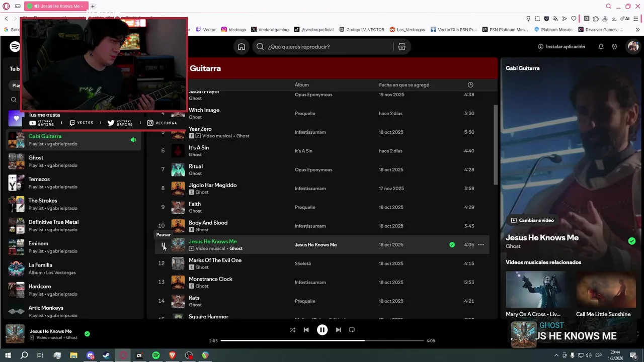Open La Familia album in sidebar
The height and width of the screenshot is (362, 644).
73,268
